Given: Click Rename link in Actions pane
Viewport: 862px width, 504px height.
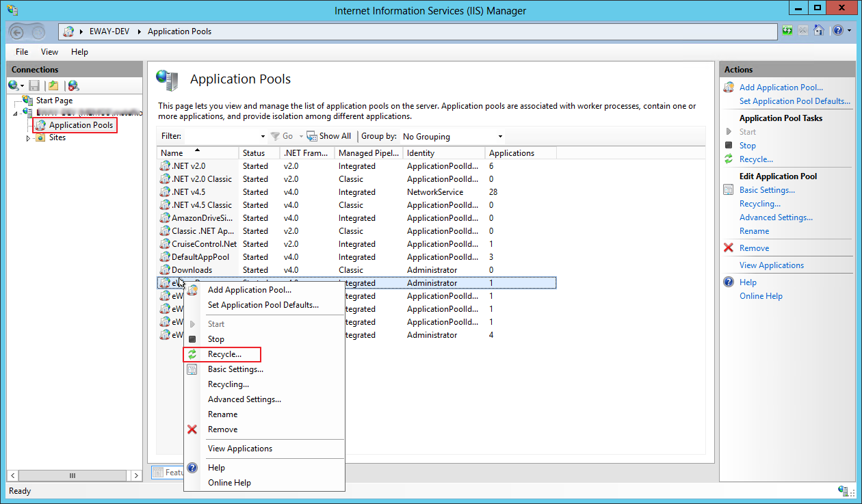Looking at the screenshot, I should [755, 231].
